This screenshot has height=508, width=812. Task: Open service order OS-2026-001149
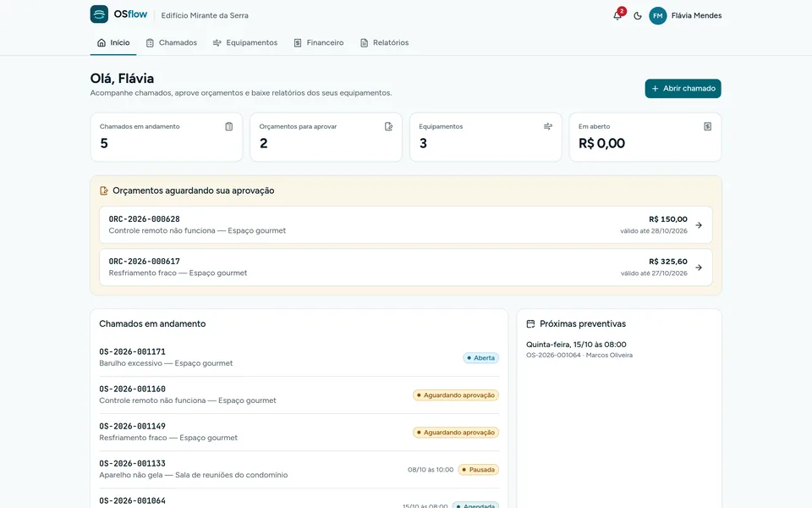[x=299, y=433]
